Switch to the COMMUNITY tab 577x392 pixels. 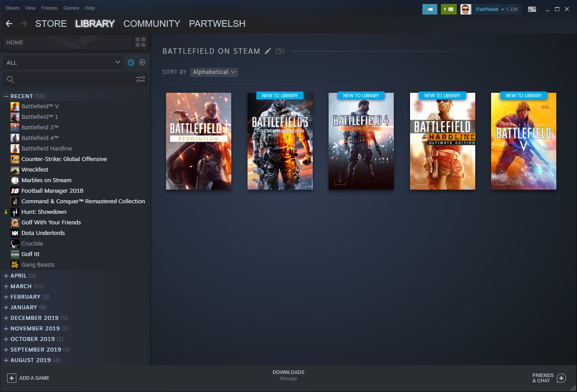[152, 23]
